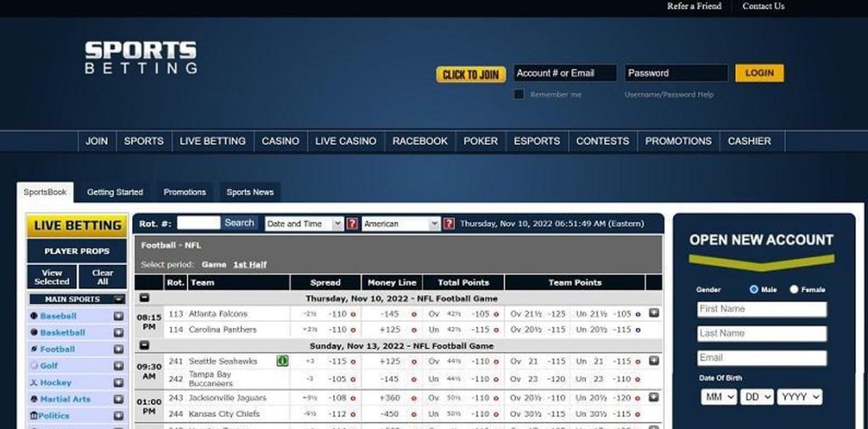Click the View Selected button

52,276
